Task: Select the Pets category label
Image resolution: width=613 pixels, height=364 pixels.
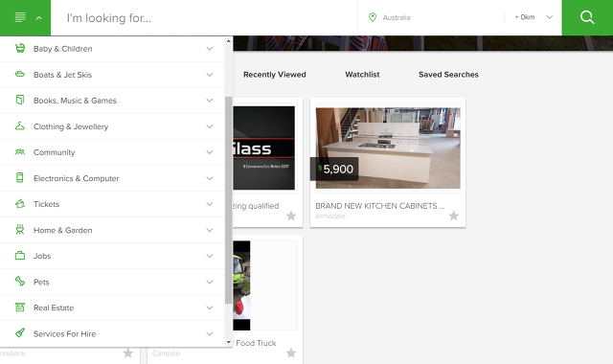Action: pos(41,282)
